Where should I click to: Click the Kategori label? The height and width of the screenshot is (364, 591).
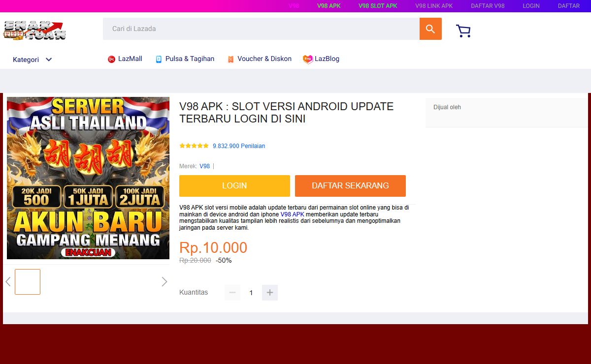point(26,60)
